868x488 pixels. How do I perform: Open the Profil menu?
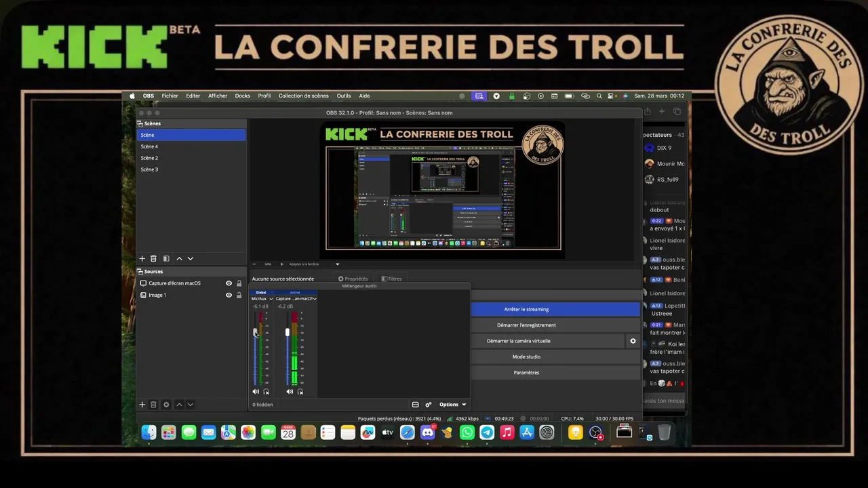[264, 96]
